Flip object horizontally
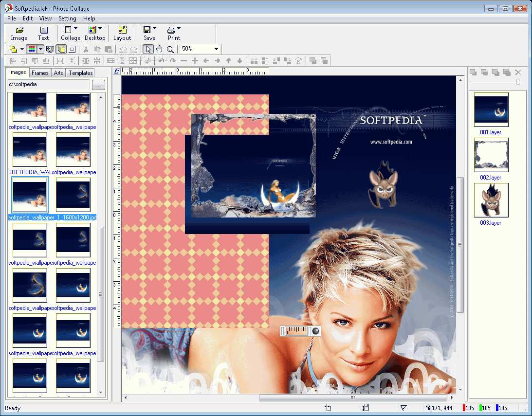This screenshot has width=532, height=416. 254,61
